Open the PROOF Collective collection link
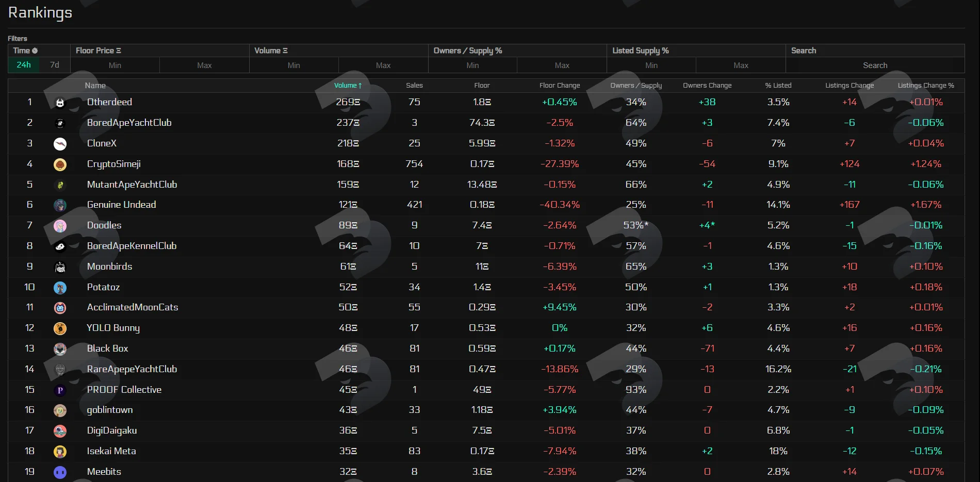 pyautogui.click(x=124, y=390)
